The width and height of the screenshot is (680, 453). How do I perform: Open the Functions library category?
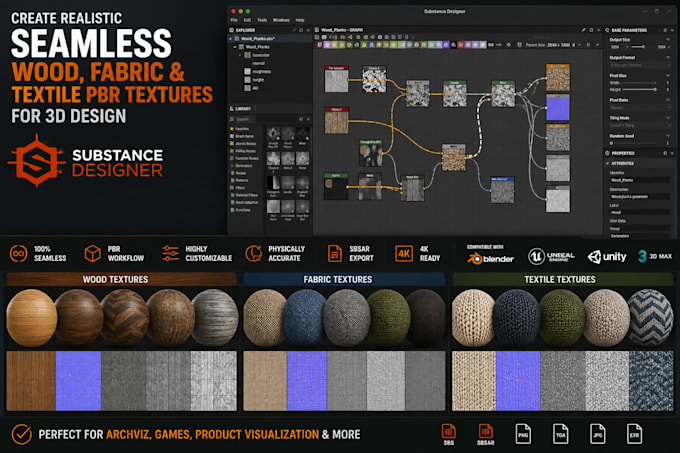click(x=240, y=210)
